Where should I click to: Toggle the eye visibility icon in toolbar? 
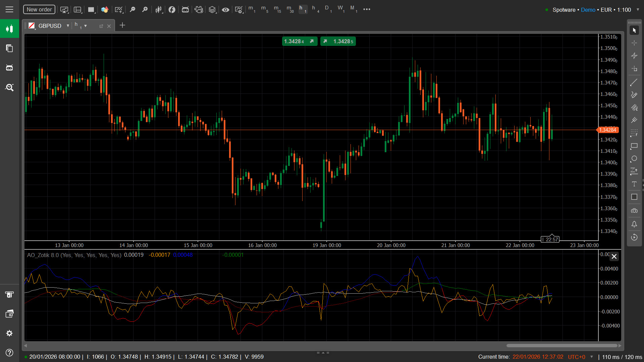point(225,10)
